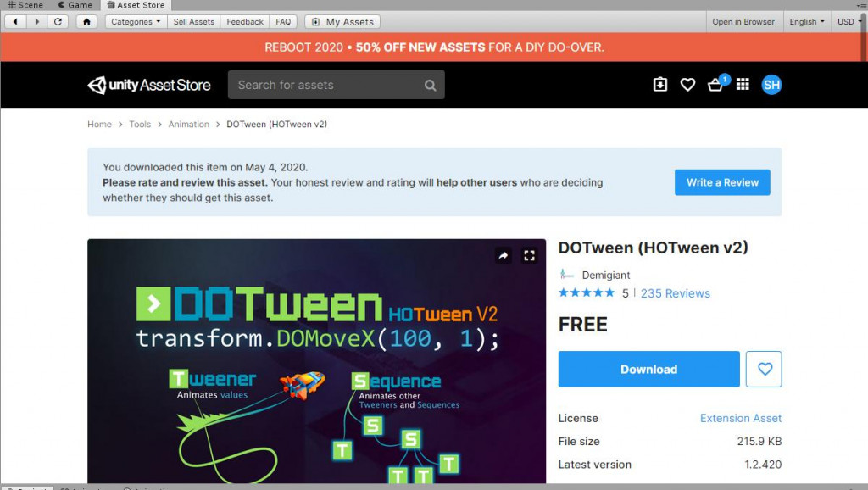Select the Asset Store tab
The image size is (868, 490).
coord(136,5)
